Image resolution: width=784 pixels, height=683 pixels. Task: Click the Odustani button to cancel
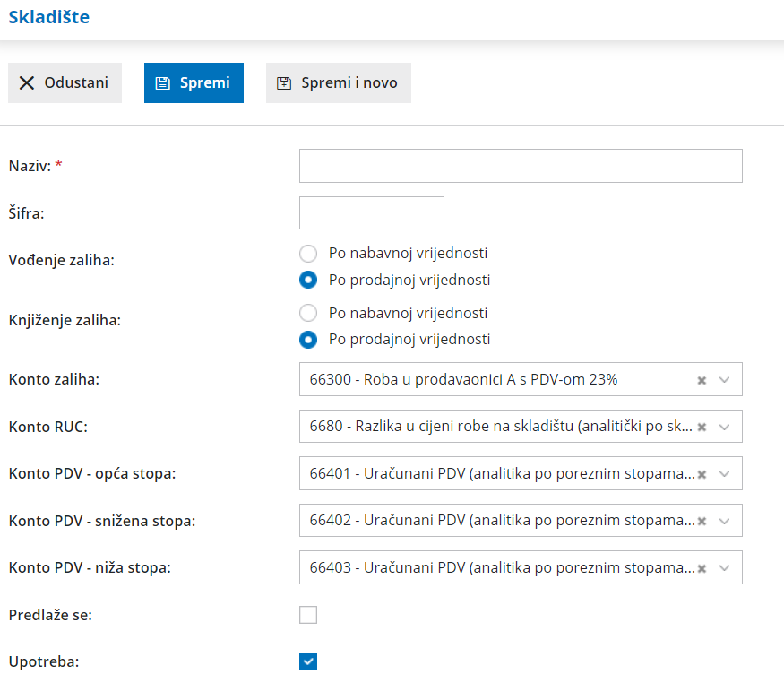[x=65, y=83]
